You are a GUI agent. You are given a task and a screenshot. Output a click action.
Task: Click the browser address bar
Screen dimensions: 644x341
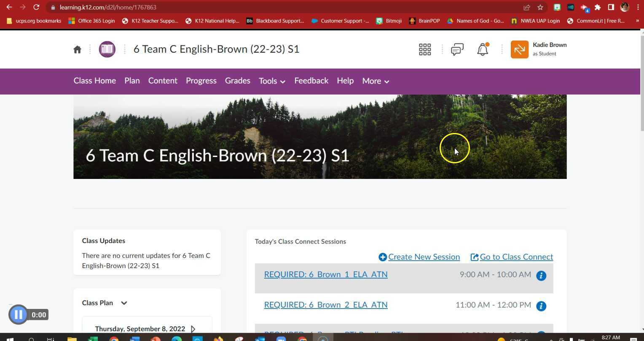[287, 7]
